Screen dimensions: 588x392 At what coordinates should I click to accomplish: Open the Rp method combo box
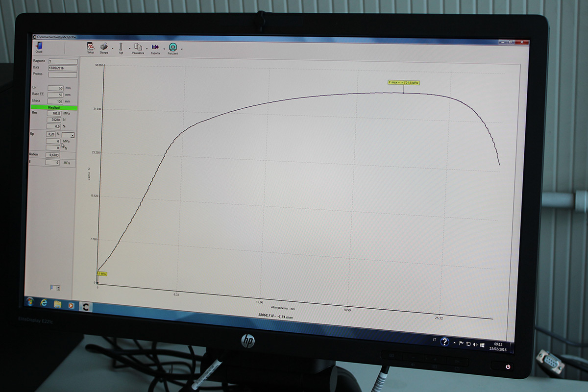(68, 135)
